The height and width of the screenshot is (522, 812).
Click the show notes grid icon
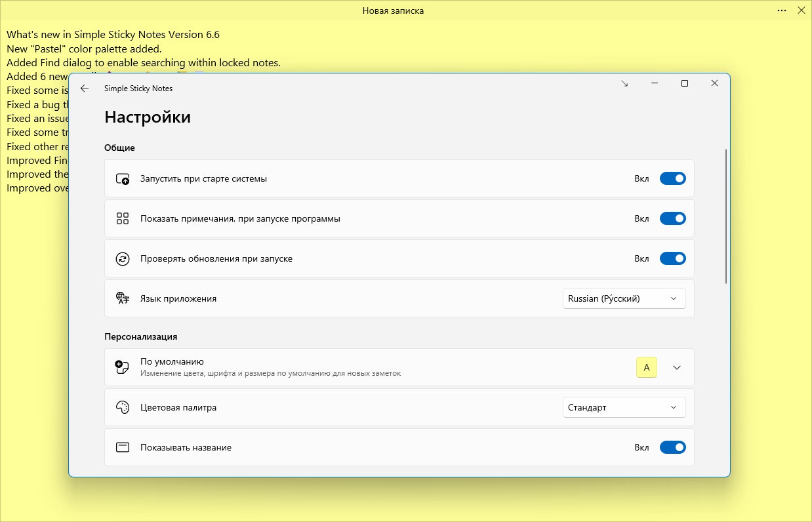click(x=123, y=218)
